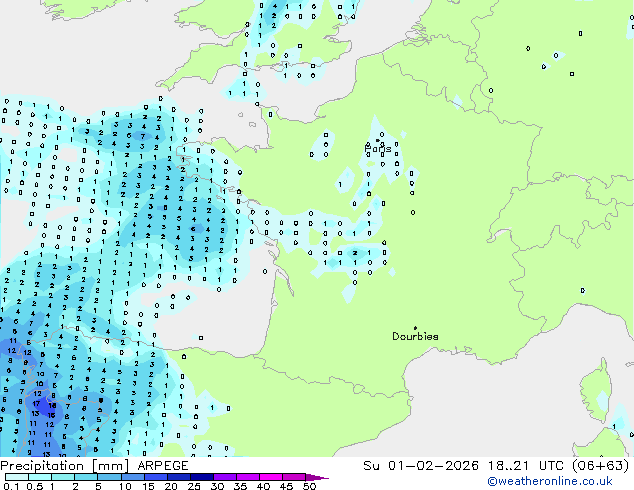Image resolution: width=634 pixels, height=490 pixels.
Task: Click the legend tick label '30'
Action: 217,486
